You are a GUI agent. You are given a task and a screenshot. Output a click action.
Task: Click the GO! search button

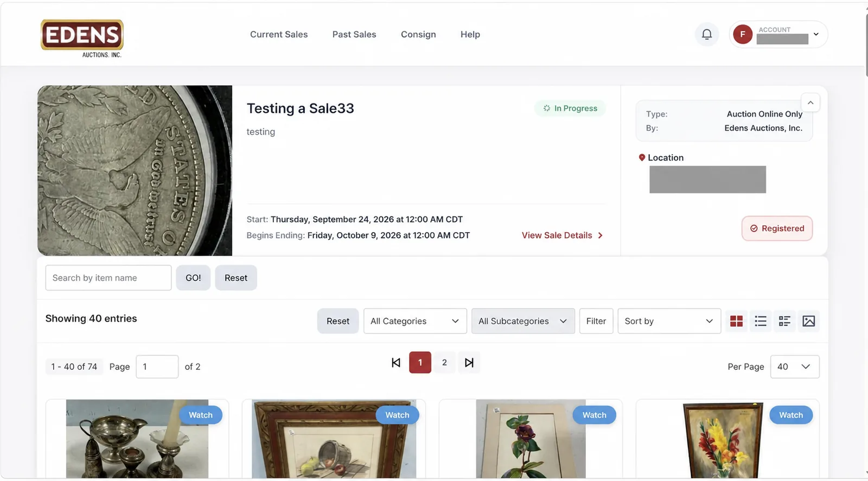click(193, 278)
